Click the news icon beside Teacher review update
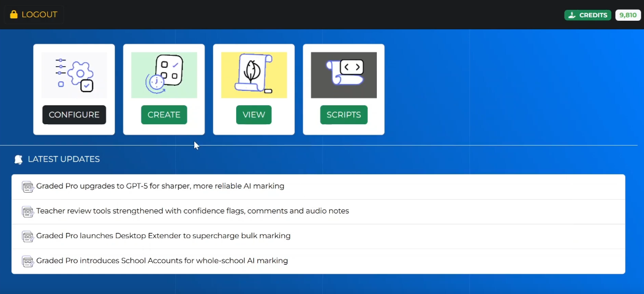644x294 pixels. point(28,211)
